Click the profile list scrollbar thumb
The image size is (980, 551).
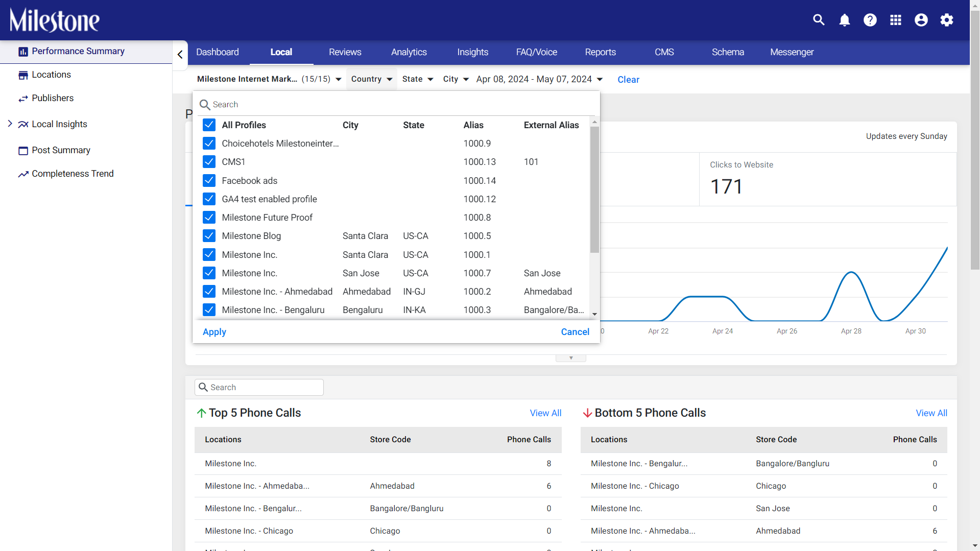594,189
